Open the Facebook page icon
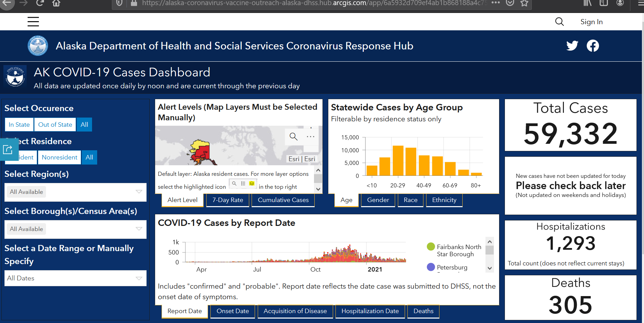Screen dimensions: 644x323 pos(593,46)
